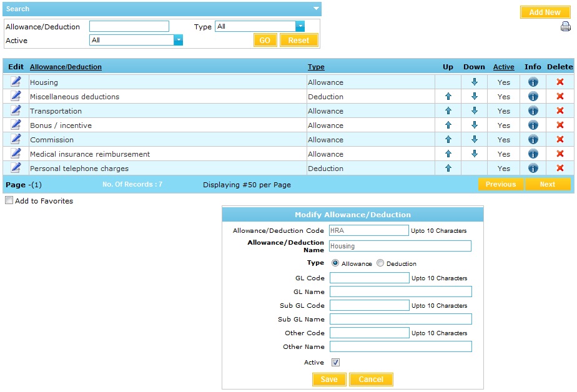This screenshot has height=392, width=577.
Task: Show info for Personal telephone charges
Action: pyautogui.click(x=533, y=168)
